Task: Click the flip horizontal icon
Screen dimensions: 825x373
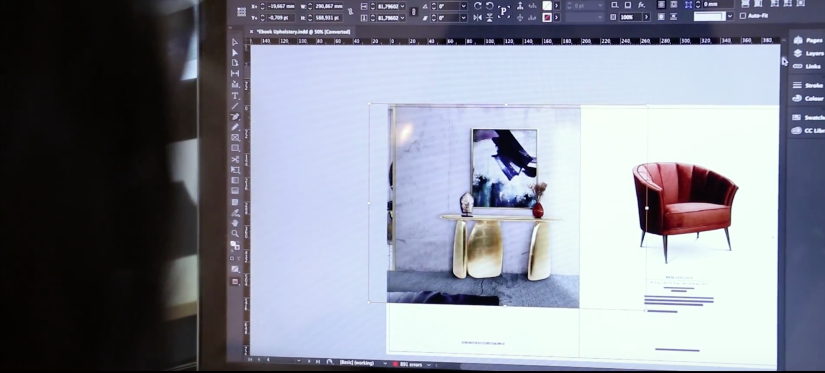Action: [x=477, y=17]
